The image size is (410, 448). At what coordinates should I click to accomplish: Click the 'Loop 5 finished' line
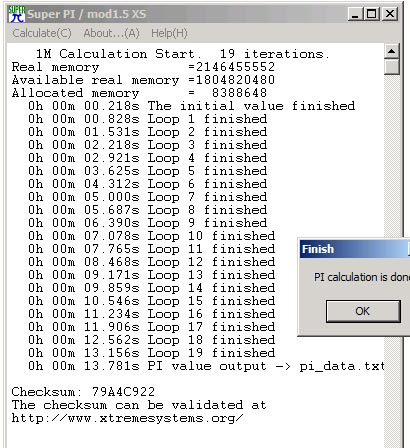pyautogui.click(x=148, y=171)
